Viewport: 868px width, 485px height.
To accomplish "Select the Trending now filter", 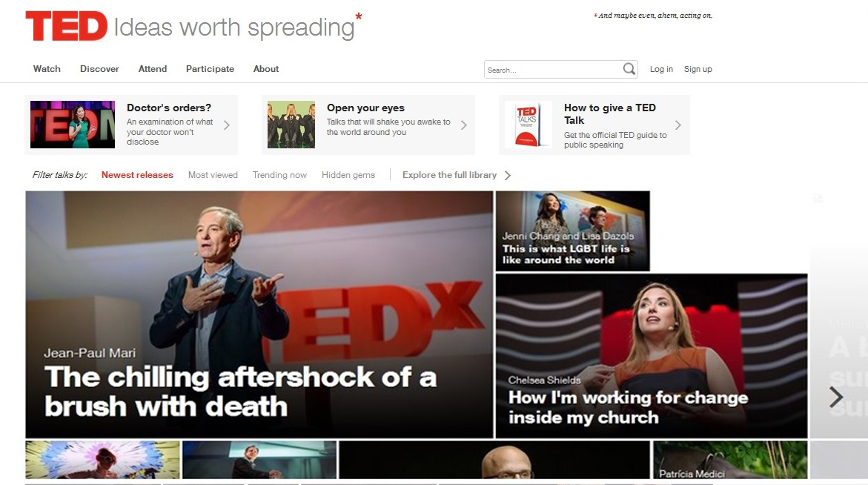I will point(279,175).
